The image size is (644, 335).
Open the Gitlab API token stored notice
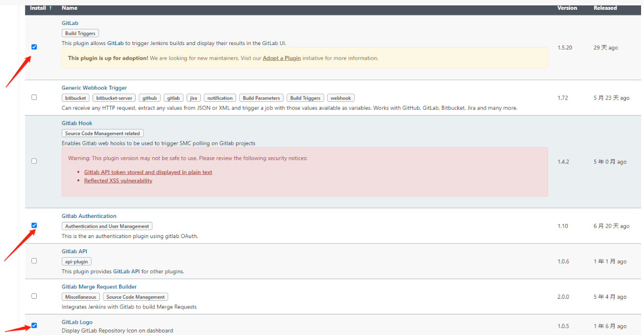pyautogui.click(x=148, y=172)
